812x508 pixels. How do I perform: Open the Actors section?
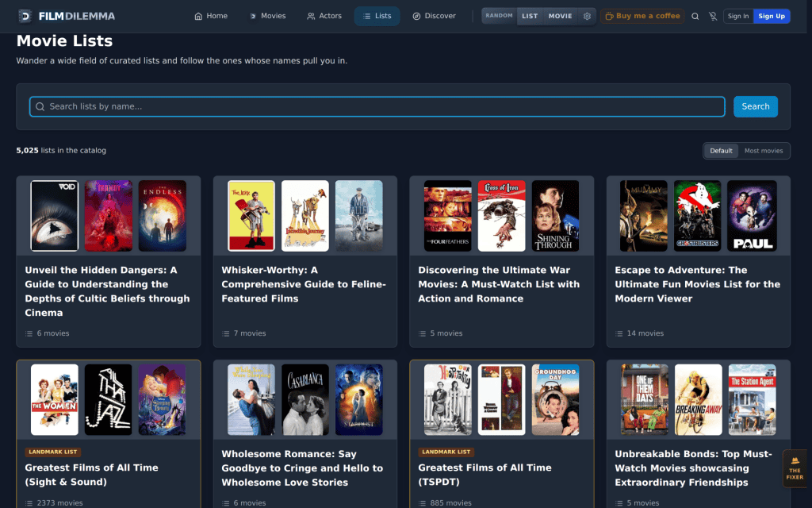(x=324, y=16)
